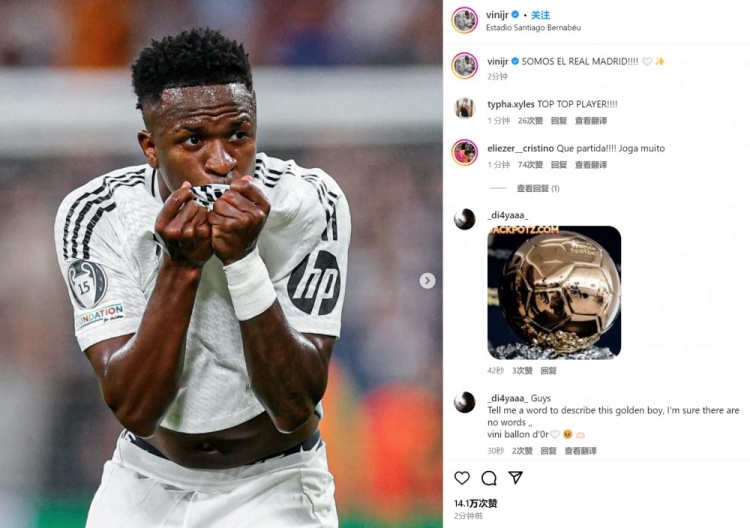
Task: Open the golden ball image comment
Action: pyautogui.click(x=554, y=292)
